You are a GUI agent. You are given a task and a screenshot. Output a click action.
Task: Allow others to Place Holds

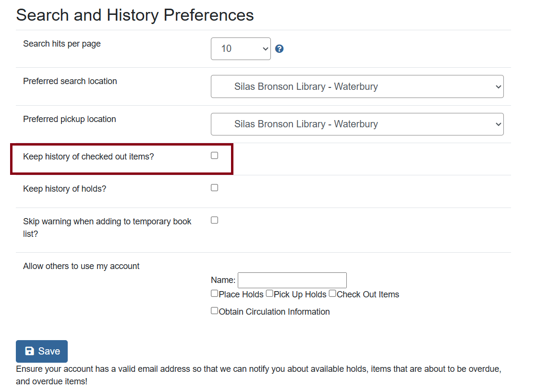[x=214, y=293]
